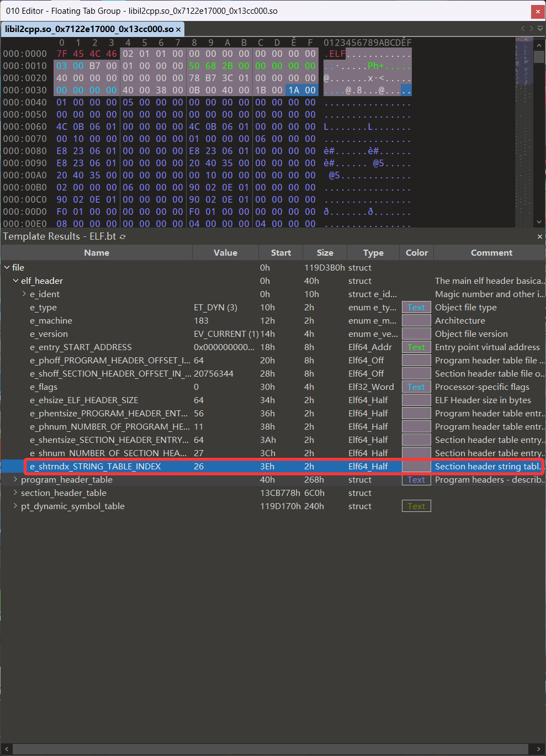Click the bottom scrollbar left arrow
This screenshot has width=546, height=756.
click(6, 749)
